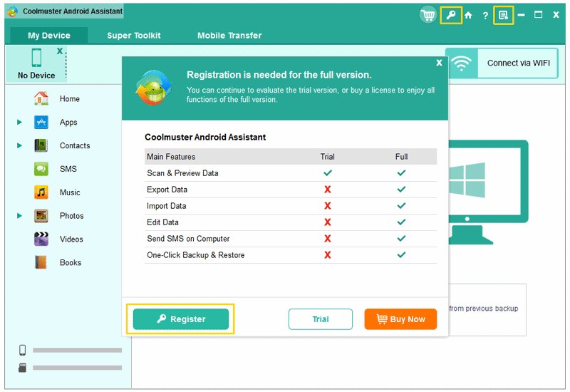
Task: Click the red X for Export Data trial
Action: [328, 190]
